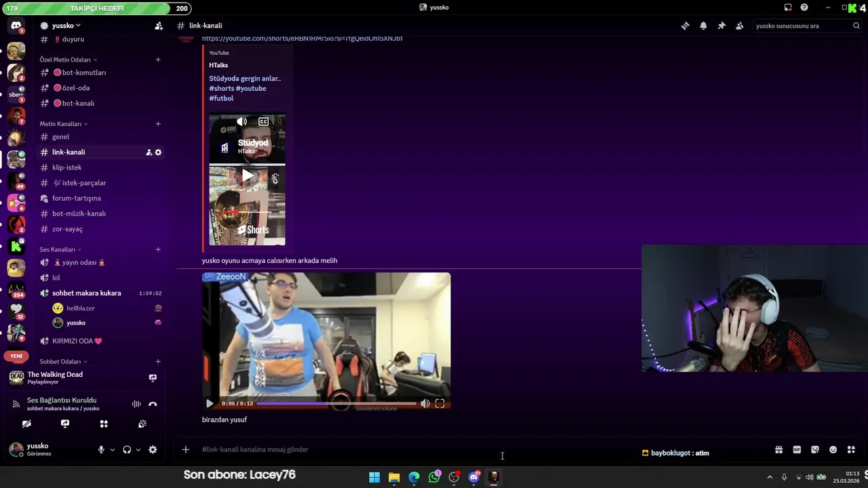Open apps launcher in message bar
This screenshot has height=488, width=868.
pyautogui.click(x=851, y=450)
